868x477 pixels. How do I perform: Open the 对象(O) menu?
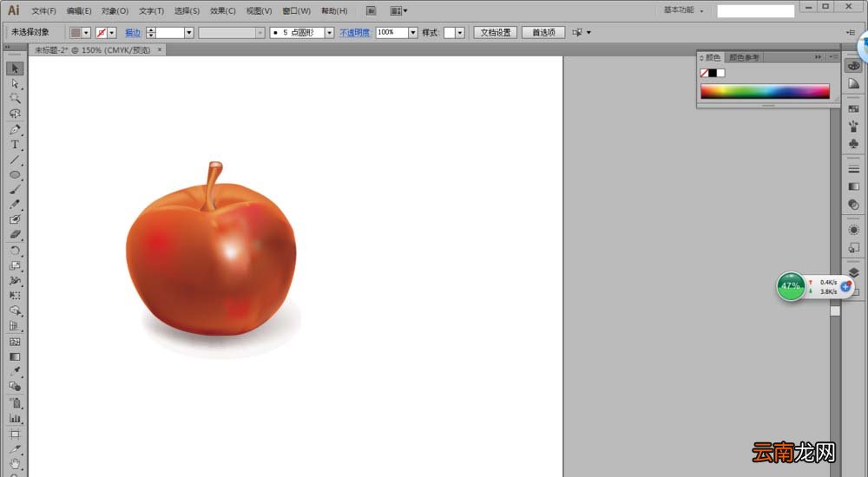115,11
